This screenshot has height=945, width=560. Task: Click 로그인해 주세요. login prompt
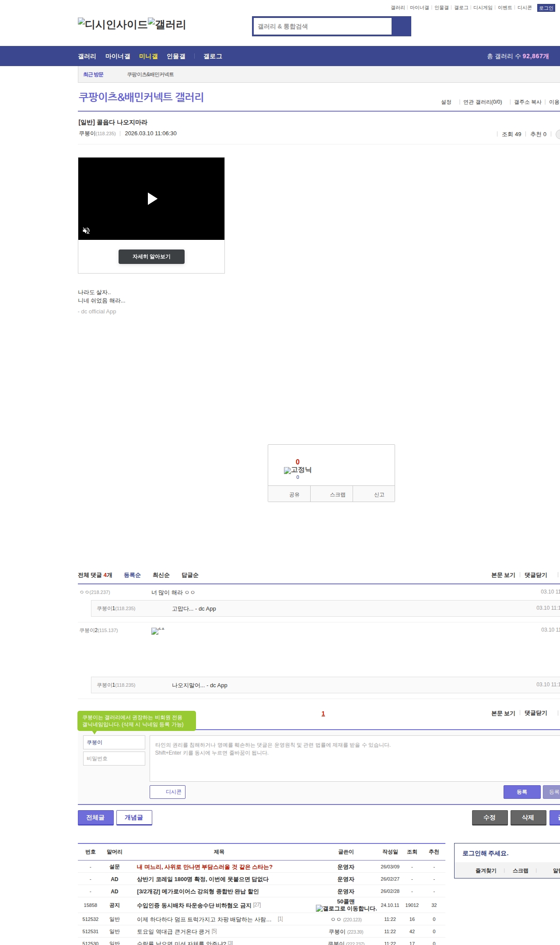tap(485, 853)
